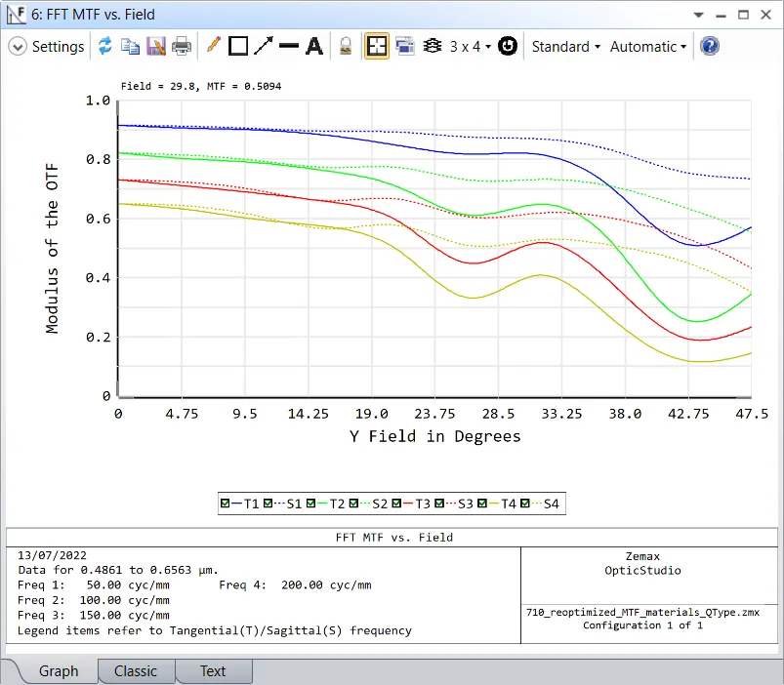
Task: Select the text annotation 'A' tool
Action: pos(313,46)
